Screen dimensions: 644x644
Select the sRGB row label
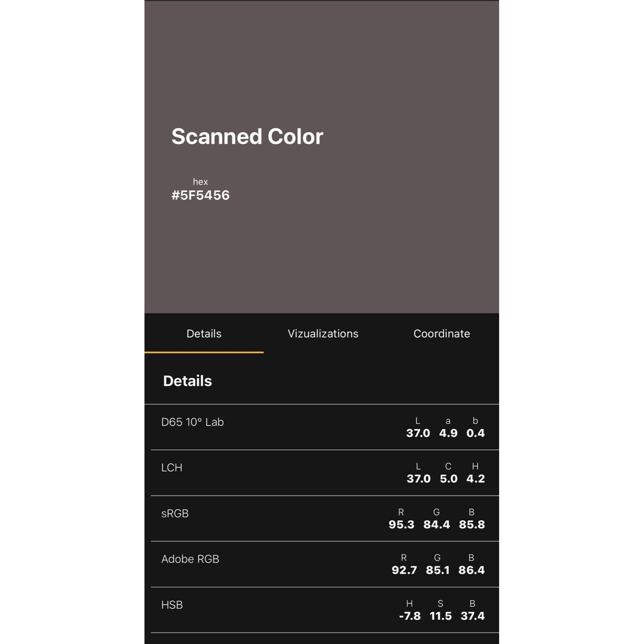(175, 513)
